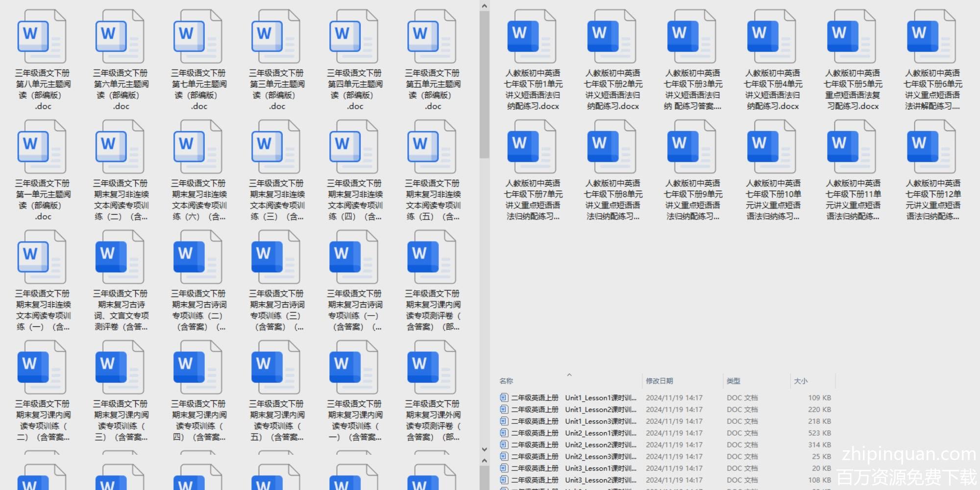Select the Unit2_Lesson3 row sized 25 KB
The image size is (980, 490).
pyautogui.click(x=600, y=457)
